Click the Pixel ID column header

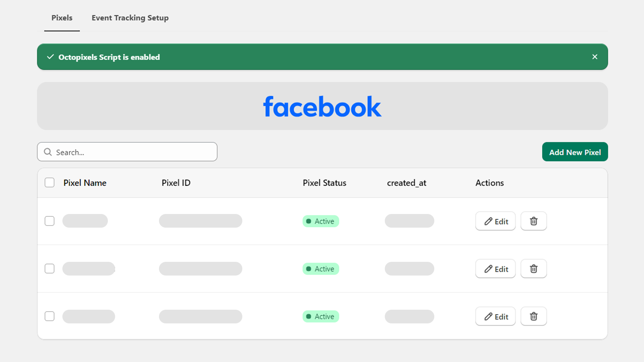(x=176, y=183)
